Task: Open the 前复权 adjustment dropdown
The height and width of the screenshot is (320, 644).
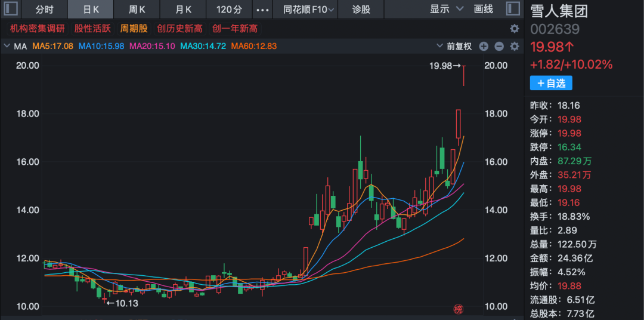Action: (454, 47)
